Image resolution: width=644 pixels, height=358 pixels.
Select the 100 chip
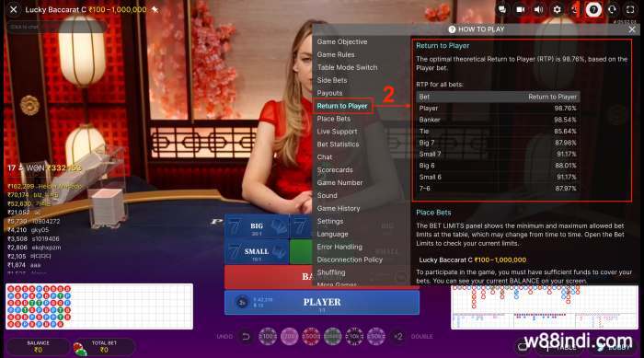268,337
